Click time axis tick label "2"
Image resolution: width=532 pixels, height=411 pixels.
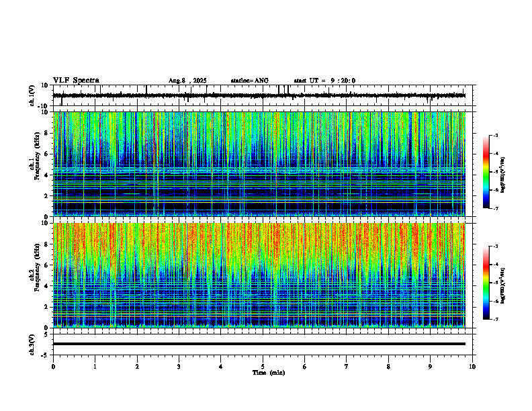click(x=137, y=367)
